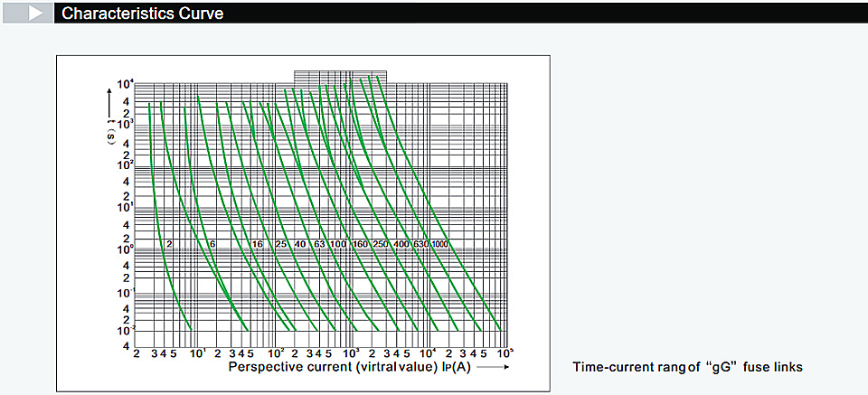
Task: Click the curve label 630
Action: [x=420, y=244]
